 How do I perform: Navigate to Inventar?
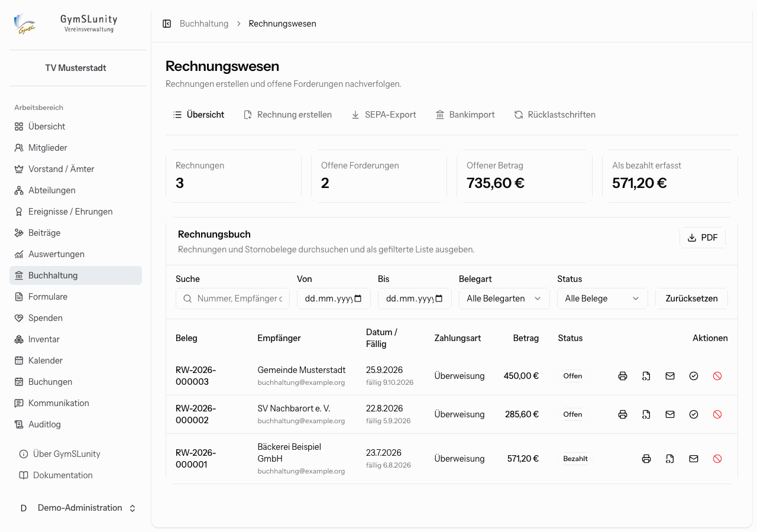point(76,339)
